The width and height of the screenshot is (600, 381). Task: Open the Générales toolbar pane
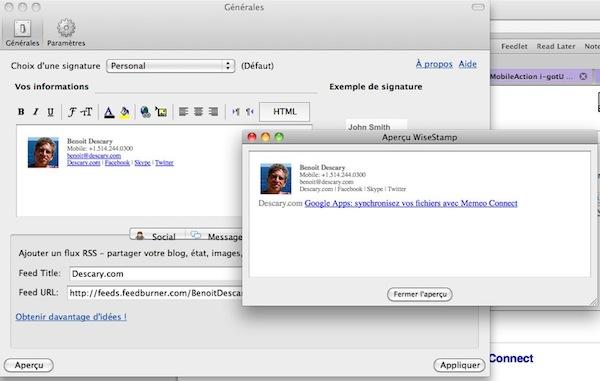click(x=22, y=34)
